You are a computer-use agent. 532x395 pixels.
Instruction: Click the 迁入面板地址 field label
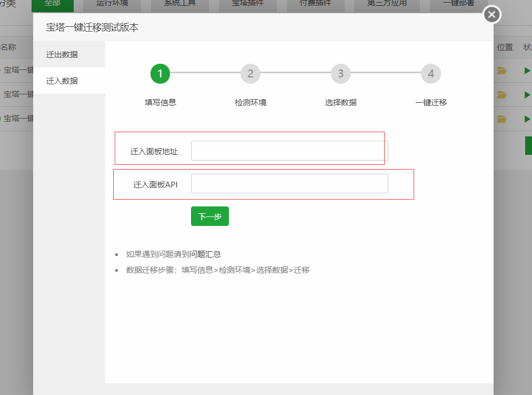click(x=154, y=152)
